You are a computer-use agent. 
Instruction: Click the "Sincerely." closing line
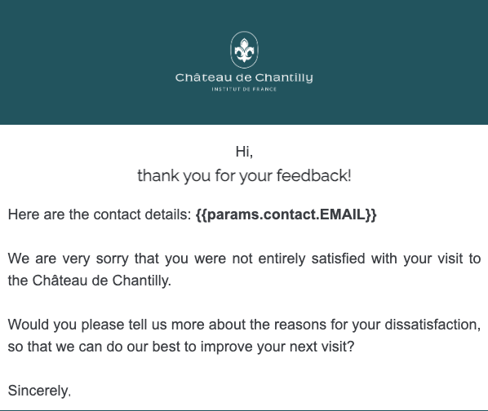click(x=39, y=391)
